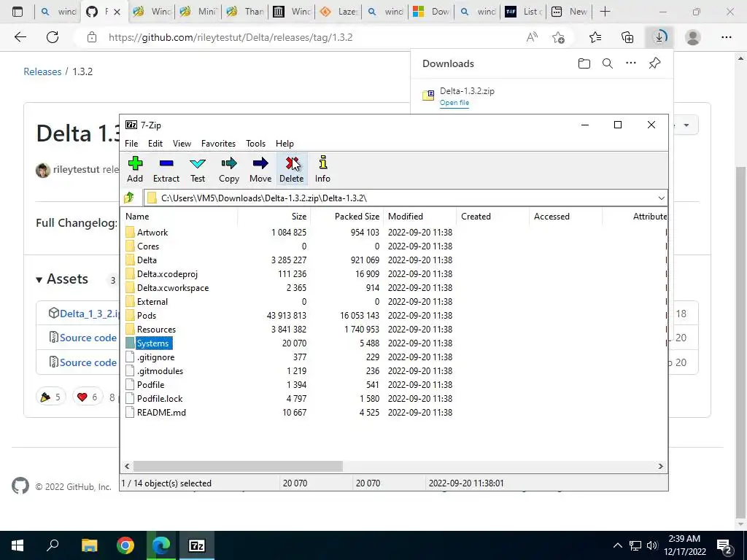Open the tab actions menu icon
Screen dimensions: 747x560
coord(18,12)
